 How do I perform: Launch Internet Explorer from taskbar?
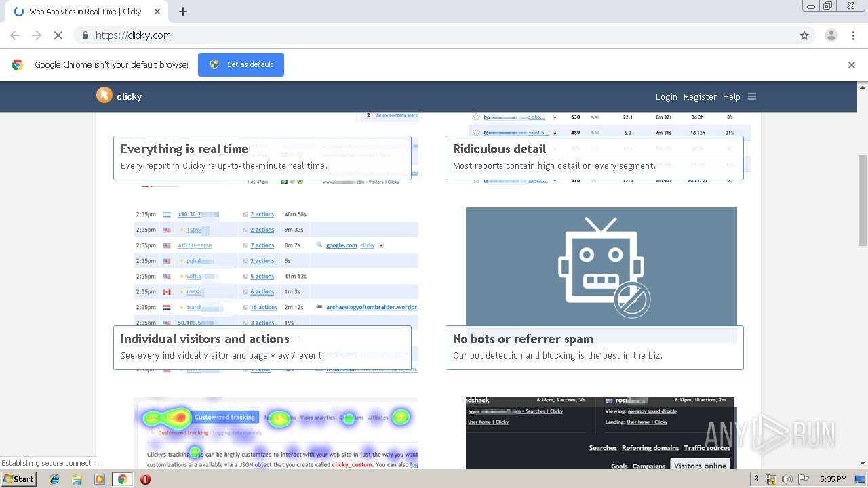tap(54, 479)
